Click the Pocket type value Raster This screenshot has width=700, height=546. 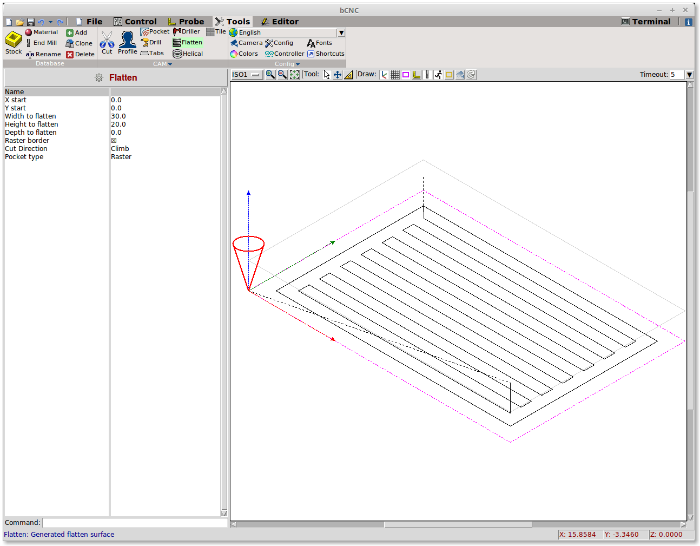coord(121,157)
